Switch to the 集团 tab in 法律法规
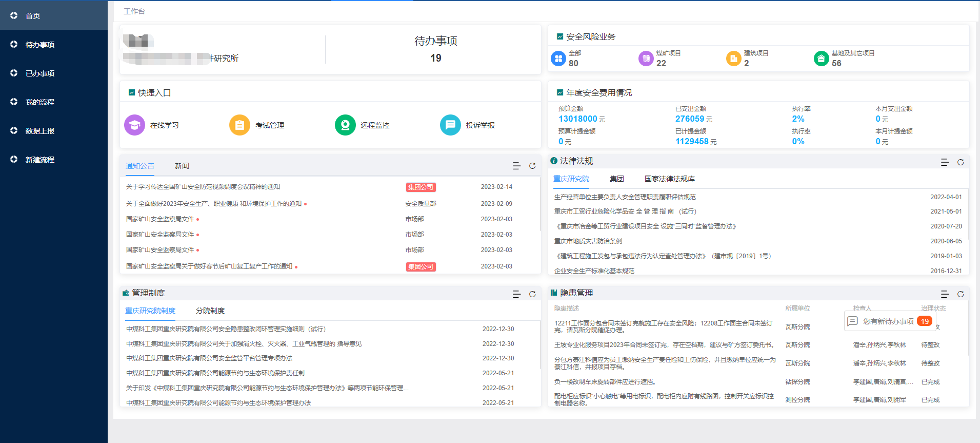Viewport: 980px width, 443px height. point(617,179)
